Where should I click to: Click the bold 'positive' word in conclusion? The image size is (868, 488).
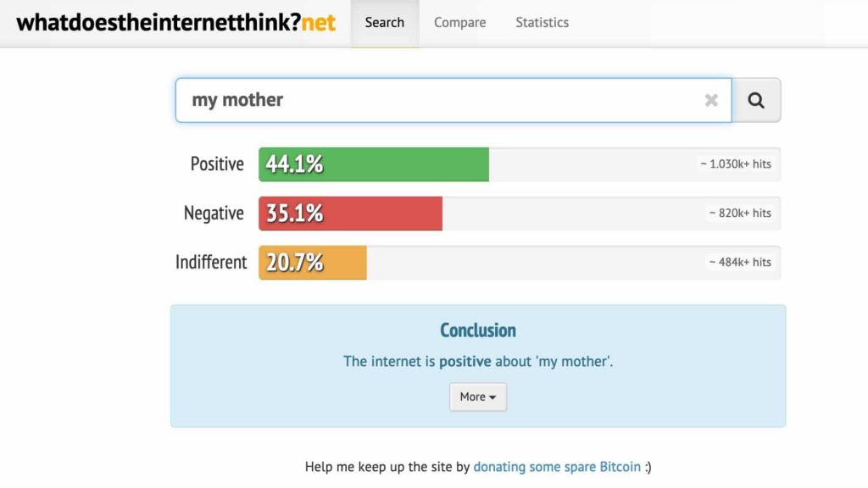click(x=465, y=362)
